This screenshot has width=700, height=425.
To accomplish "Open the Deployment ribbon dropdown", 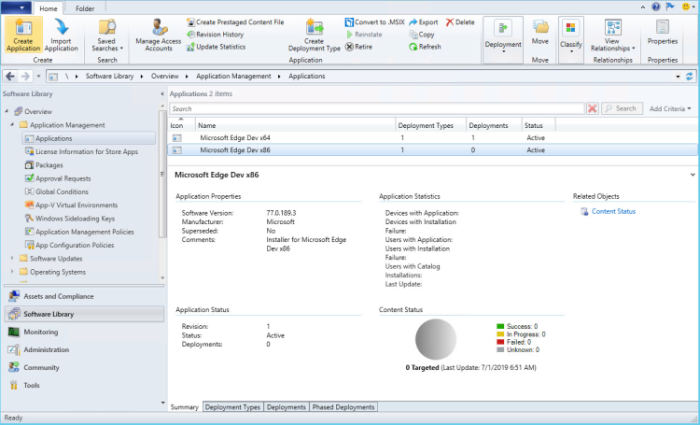I will coord(503,38).
